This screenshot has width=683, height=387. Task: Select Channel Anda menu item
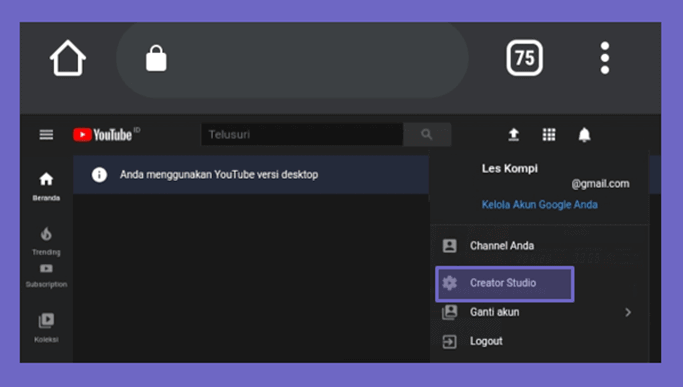coord(539,246)
